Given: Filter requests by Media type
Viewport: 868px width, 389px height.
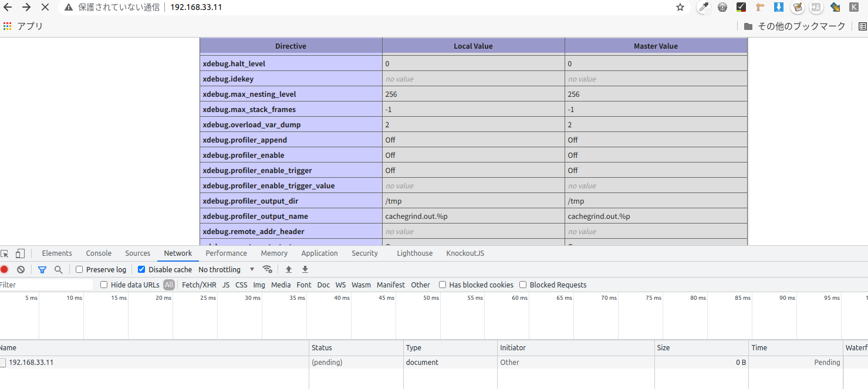Looking at the screenshot, I should tap(281, 285).
